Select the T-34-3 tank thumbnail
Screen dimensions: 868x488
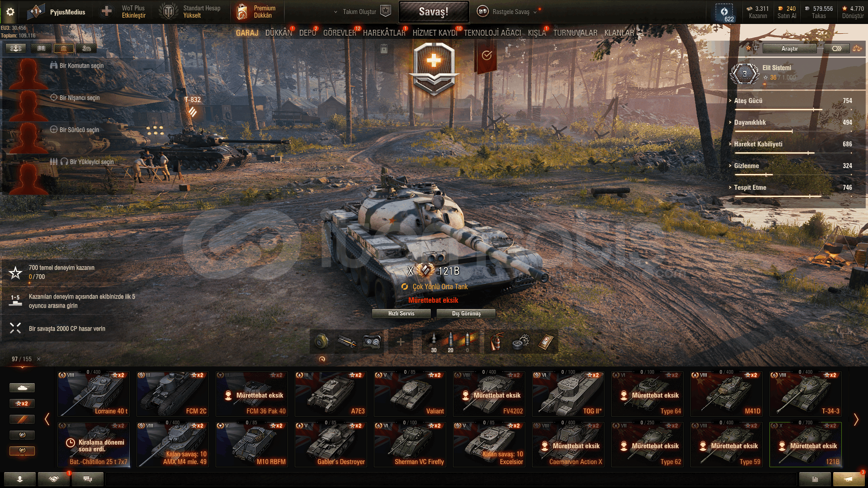806,394
